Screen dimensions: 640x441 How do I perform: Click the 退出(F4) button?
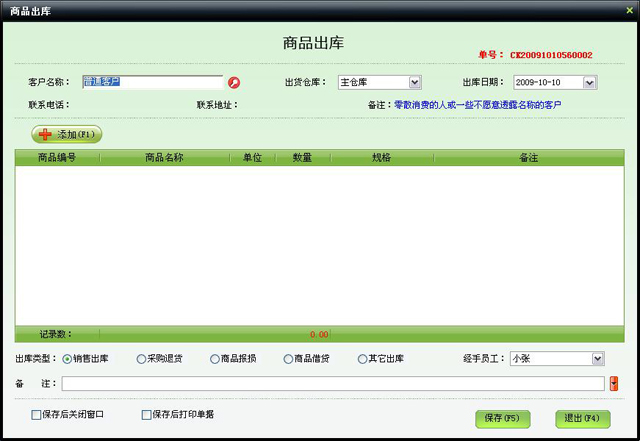point(582,417)
